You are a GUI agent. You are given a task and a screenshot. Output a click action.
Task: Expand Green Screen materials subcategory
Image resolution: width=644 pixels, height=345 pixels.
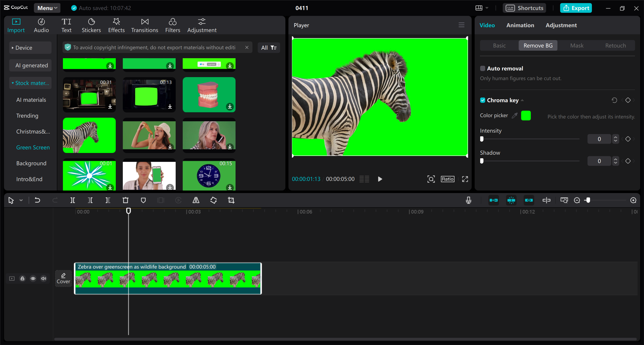(33, 147)
